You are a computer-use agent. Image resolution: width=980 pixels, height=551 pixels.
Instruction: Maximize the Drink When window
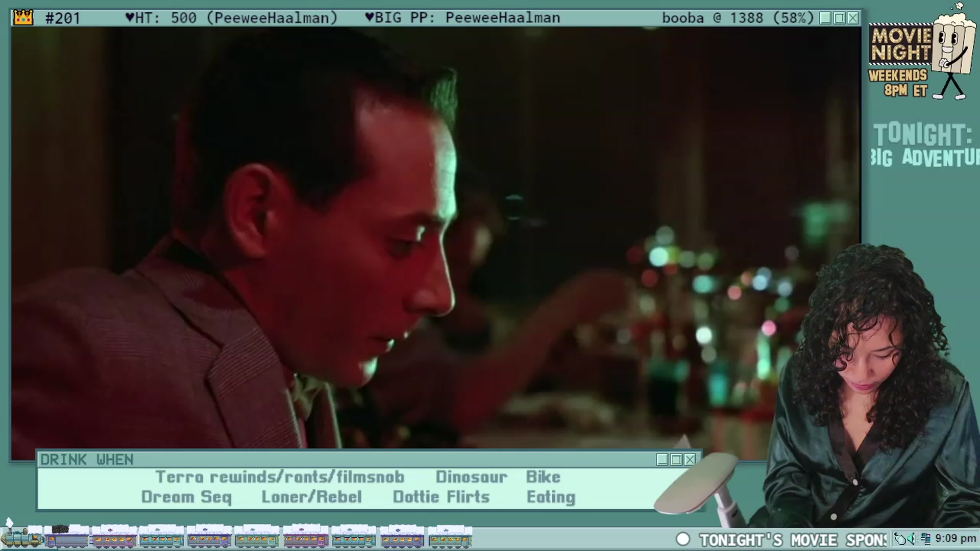click(676, 460)
